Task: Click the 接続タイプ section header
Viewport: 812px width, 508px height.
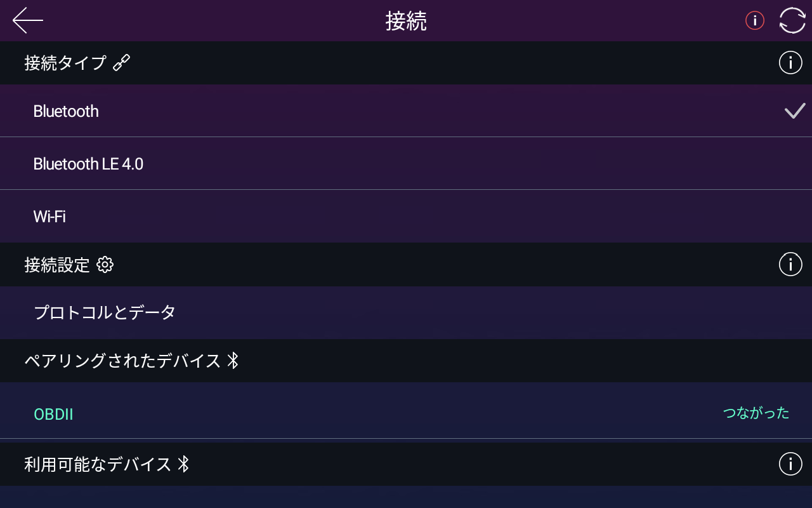Action: tap(65, 63)
